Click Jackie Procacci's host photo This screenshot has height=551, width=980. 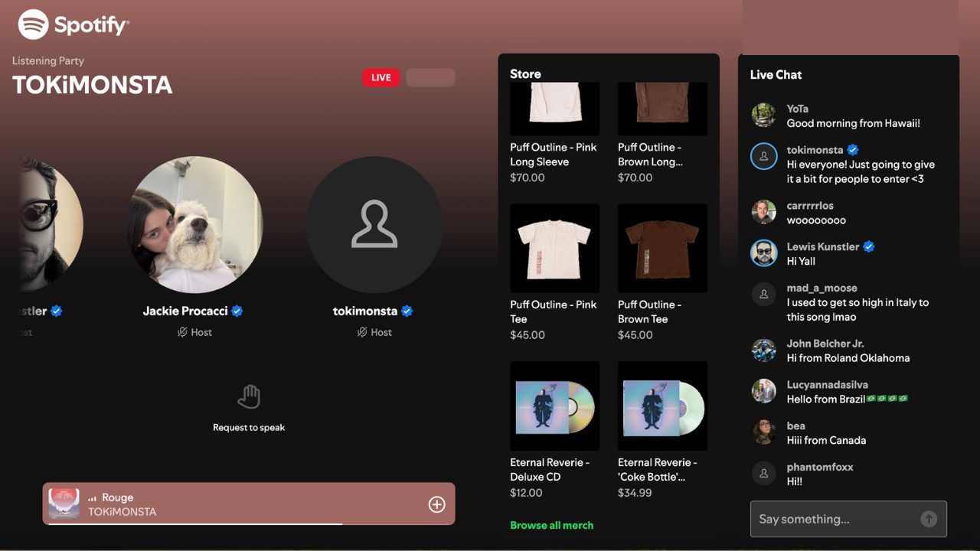pos(194,225)
